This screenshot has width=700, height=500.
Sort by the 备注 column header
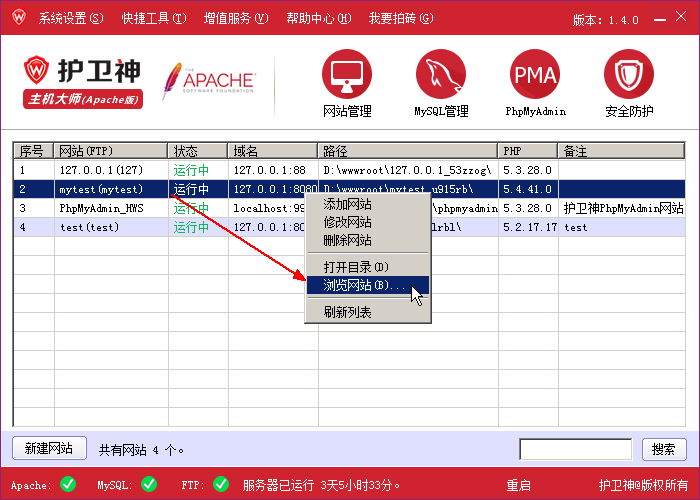point(621,151)
